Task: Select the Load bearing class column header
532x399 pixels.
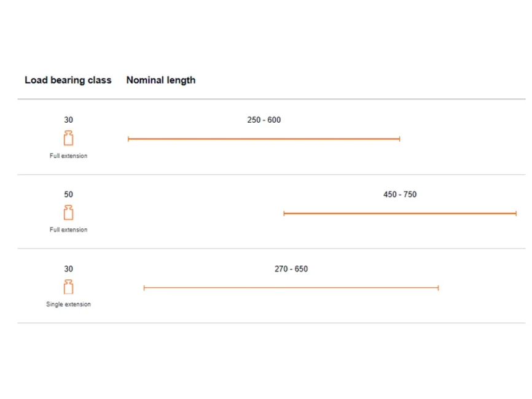Action: pos(68,80)
